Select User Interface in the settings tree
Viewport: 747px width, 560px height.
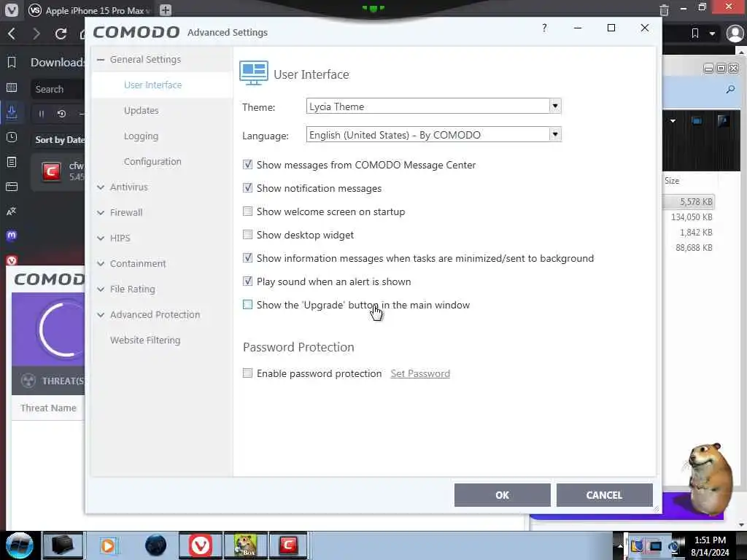point(152,85)
